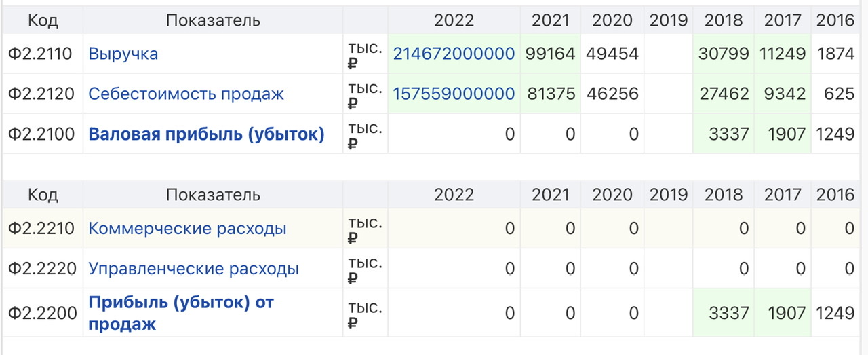Open Валовая прибыль (убыток) link

(206, 134)
